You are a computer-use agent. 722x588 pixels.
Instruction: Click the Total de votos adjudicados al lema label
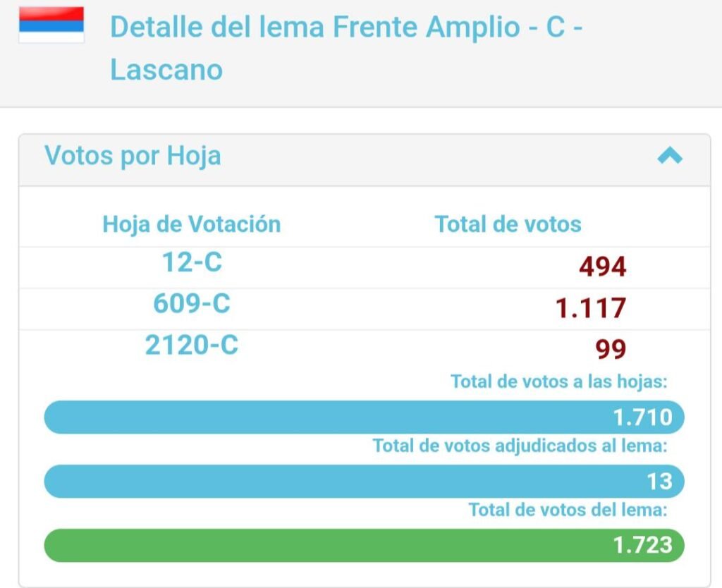(x=520, y=446)
